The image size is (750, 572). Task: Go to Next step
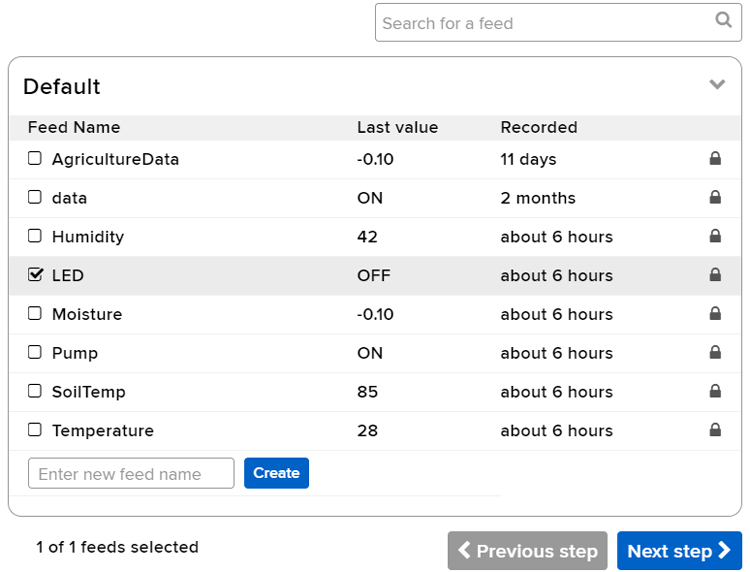(679, 551)
